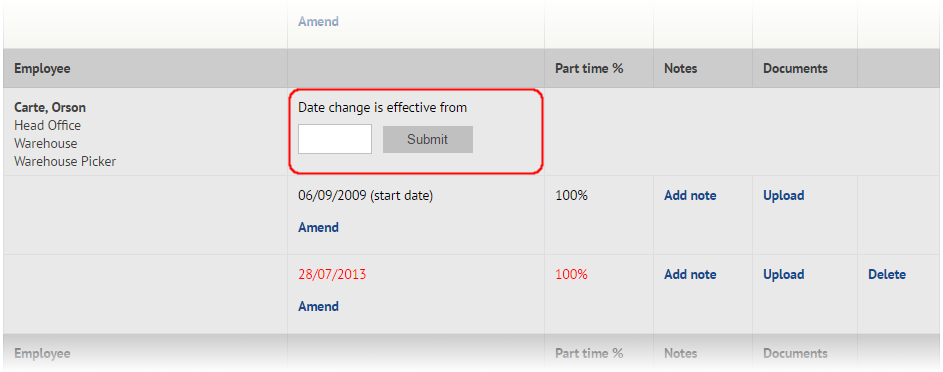Screen dimensions: 943x372
Task: Click the faded Amend link above the header
Action: click(318, 22)
